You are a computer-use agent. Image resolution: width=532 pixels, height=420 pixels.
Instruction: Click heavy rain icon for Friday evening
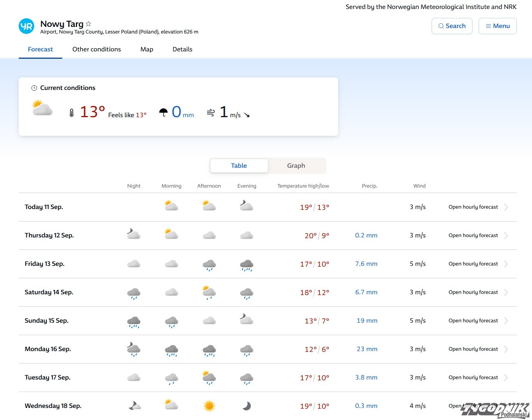pyautogui.click(x=247, y=265)
